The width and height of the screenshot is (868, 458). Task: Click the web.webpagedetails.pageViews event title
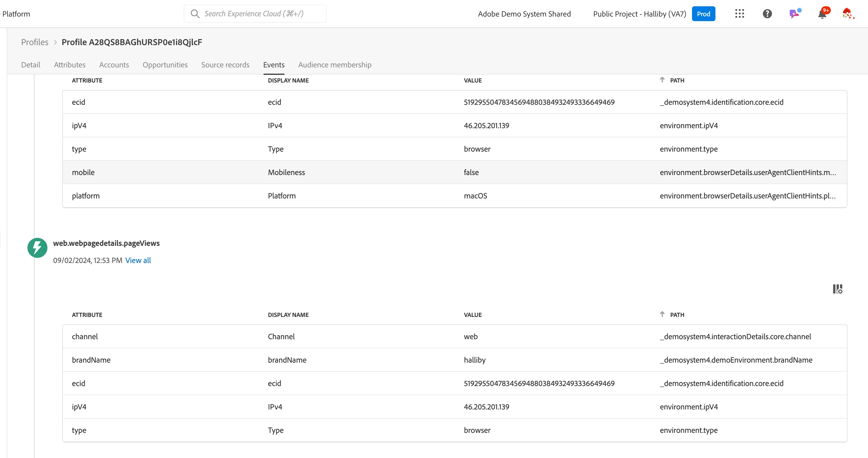(107, 243)
